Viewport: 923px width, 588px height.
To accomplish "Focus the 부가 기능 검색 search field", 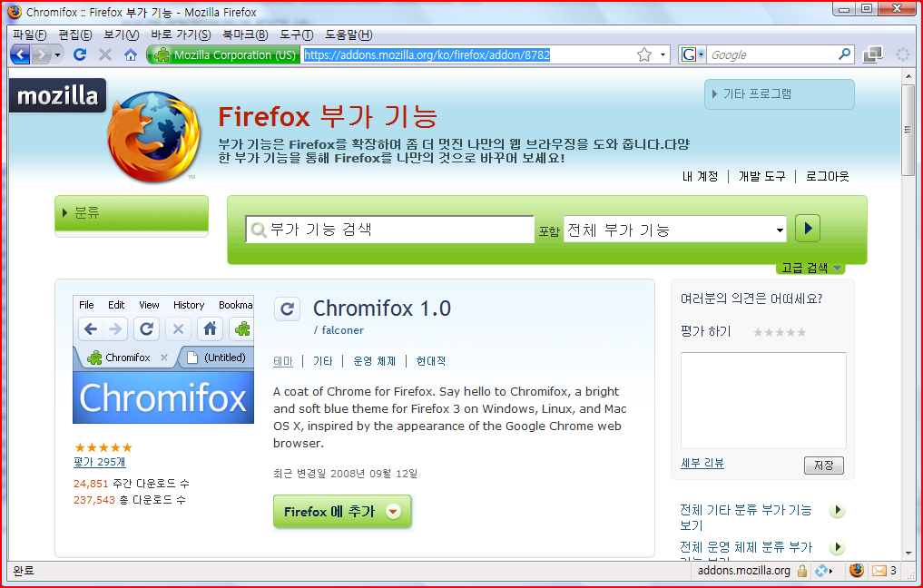I will tap(389, 230).
